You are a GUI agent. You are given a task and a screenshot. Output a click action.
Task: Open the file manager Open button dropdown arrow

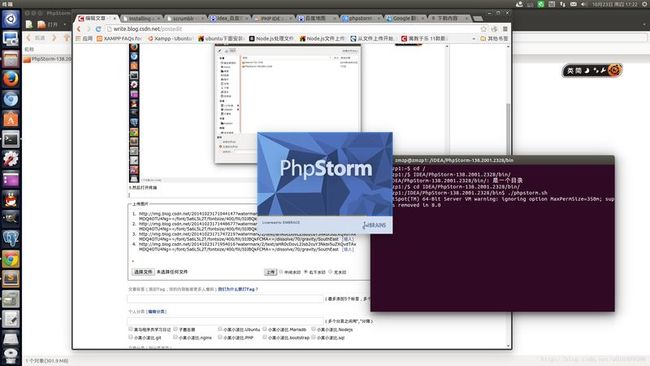click(65, 25)
